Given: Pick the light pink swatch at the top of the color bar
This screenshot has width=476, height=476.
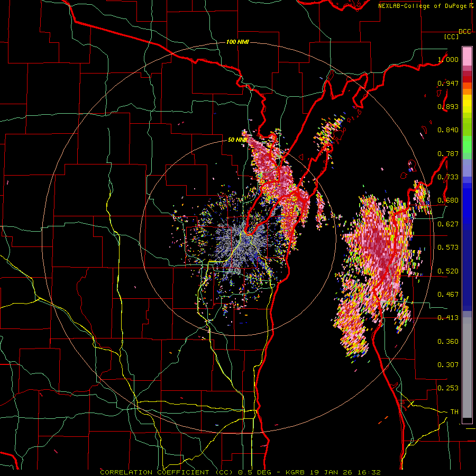Looking at the screenshot, I should coord(467,56).
